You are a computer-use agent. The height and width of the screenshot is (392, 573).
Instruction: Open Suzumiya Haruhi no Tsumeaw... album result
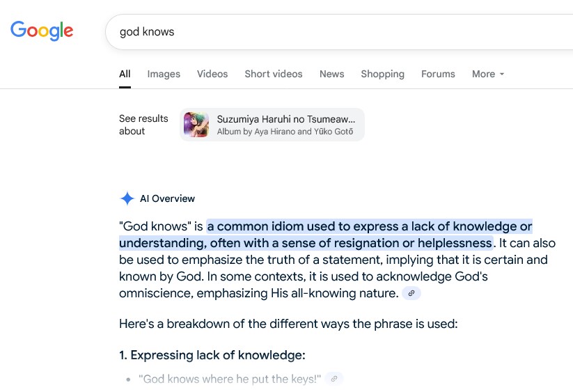click(x=272, y=125)
